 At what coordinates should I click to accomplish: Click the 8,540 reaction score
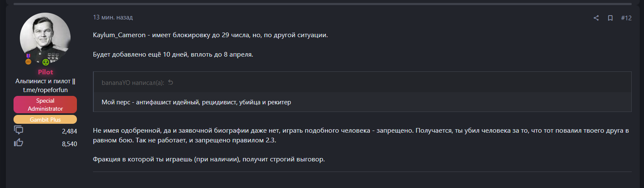[69, 144]
